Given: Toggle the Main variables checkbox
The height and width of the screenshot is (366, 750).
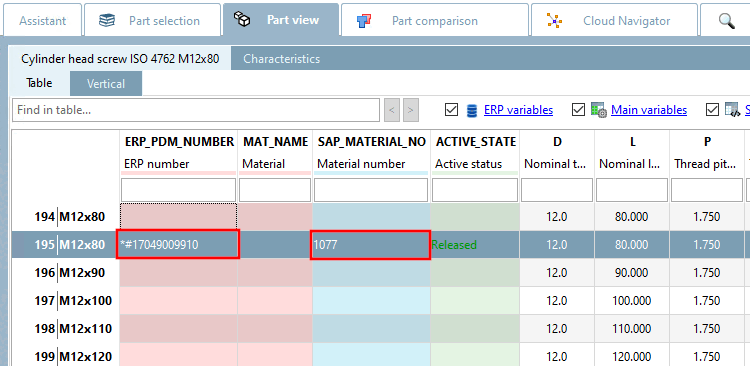Looking at the screenshot, I should tap(578, 110).
